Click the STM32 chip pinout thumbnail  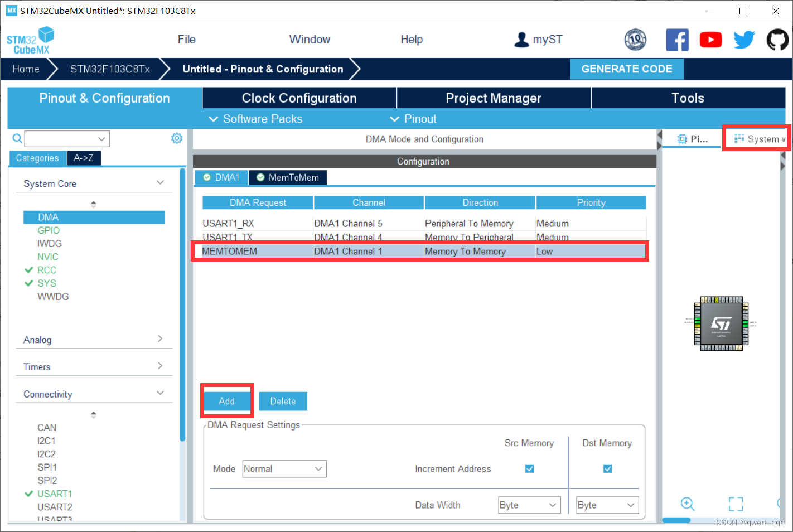pos(721,323)
